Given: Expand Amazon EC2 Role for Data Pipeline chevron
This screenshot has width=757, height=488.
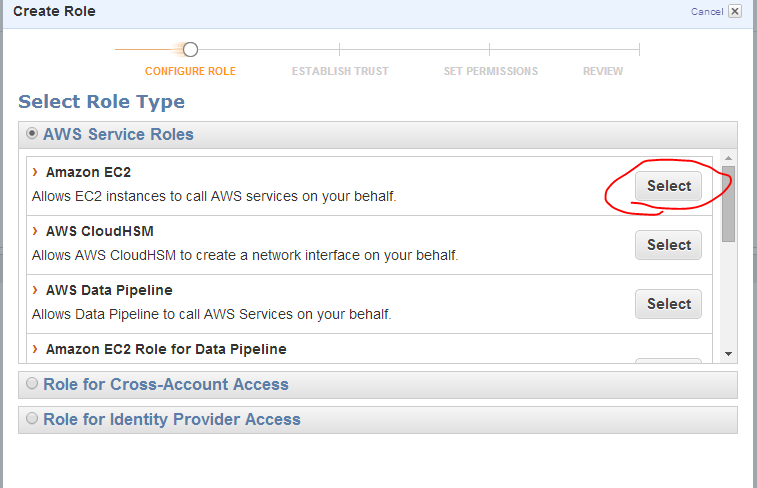Looking at the screenshot, I should (35, 349).
